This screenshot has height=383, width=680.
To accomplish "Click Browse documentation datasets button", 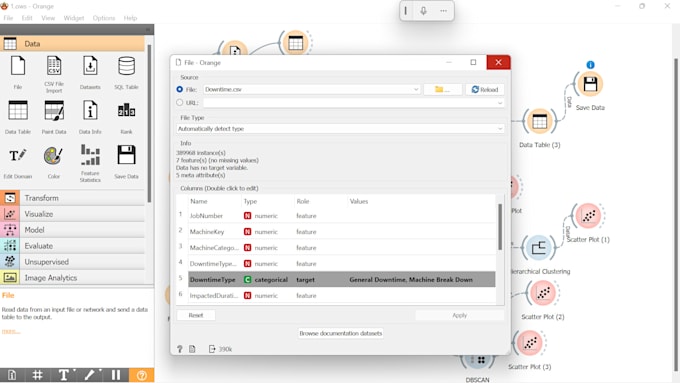I will pyautogui.click(x=340, y=333).
